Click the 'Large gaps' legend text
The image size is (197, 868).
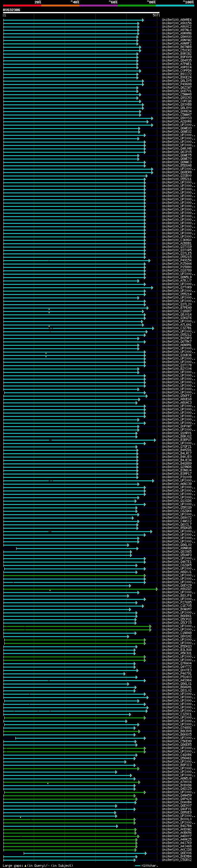point(13,866)
